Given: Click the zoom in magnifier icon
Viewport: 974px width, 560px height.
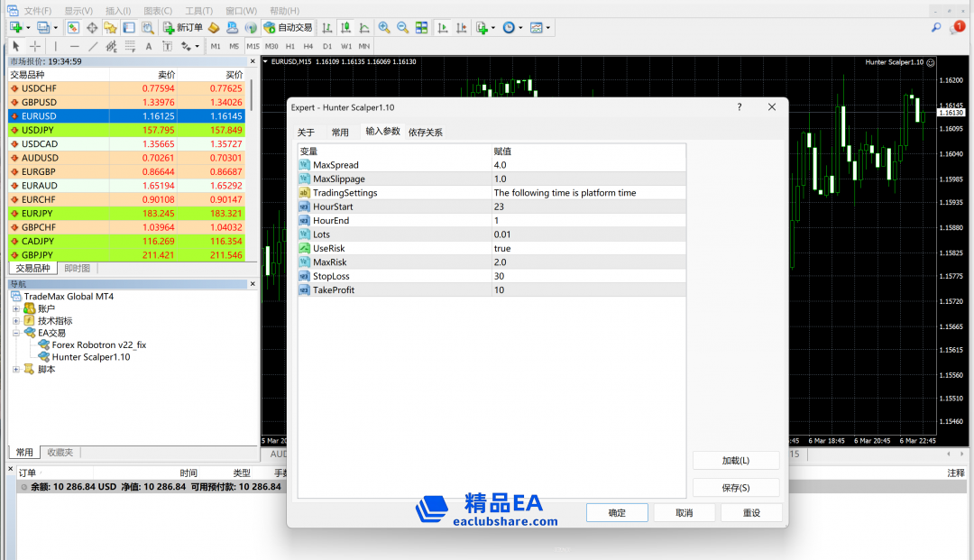Looking at the screenshot, I should pos(384,28).
